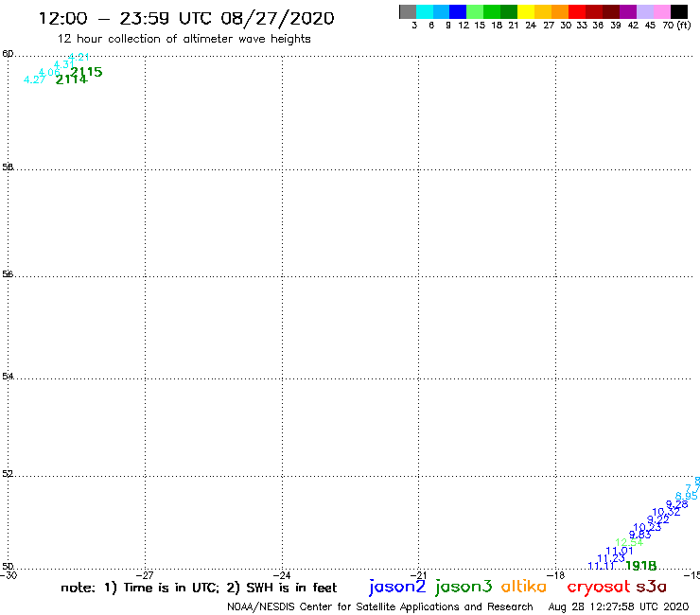Image resolution: width=700 pixels, height=615 pixels.
Task: Click the green '2115' time label
Action: click(87, 72)
